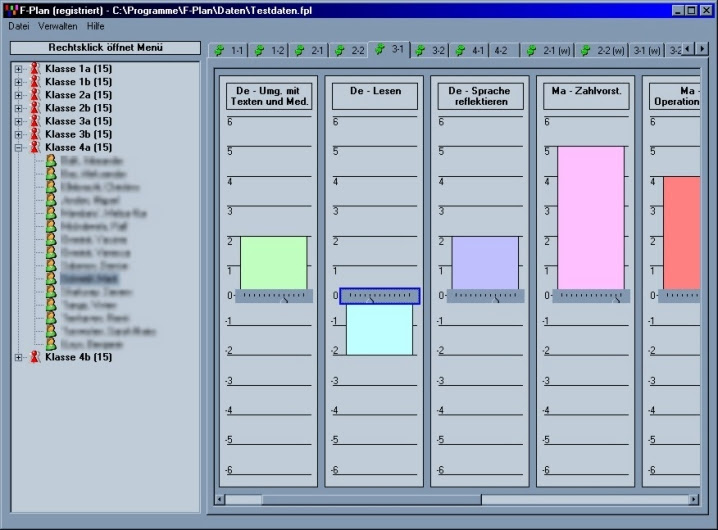Click the De - Umg. mit Texten und Med. header
Viewport: 718px width, 530px height.
(269, 96)
